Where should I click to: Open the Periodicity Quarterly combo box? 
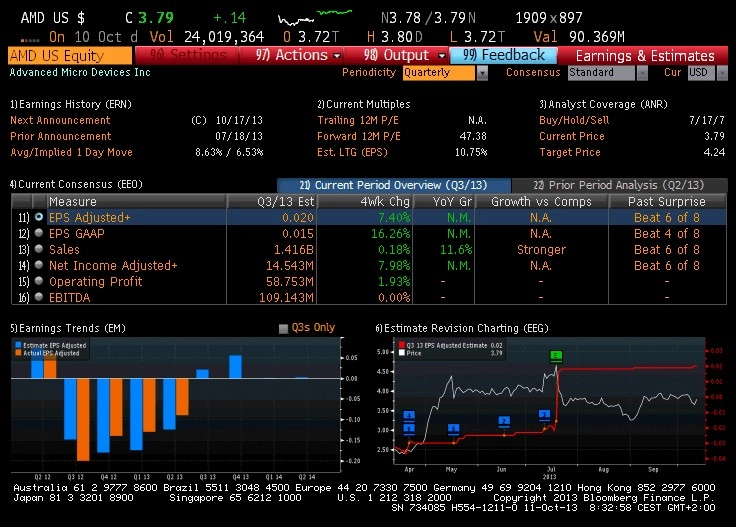click(439, 73)
